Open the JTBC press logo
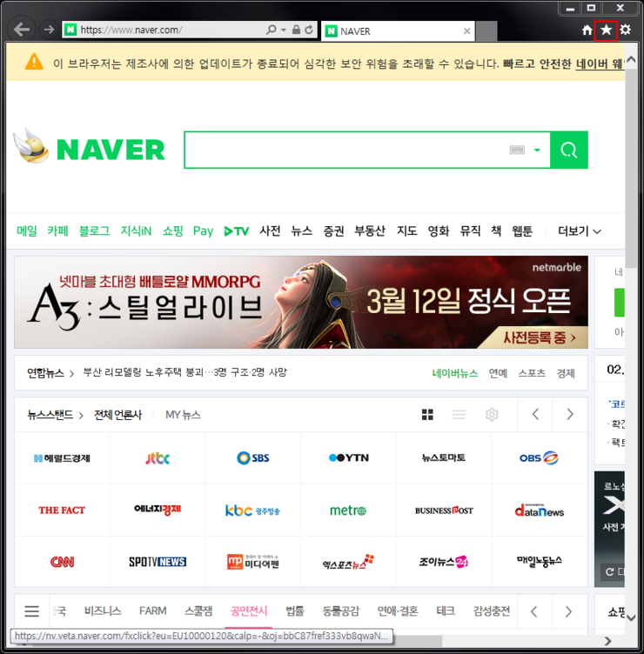Viewport: 644px width, 654px height. 158,458
